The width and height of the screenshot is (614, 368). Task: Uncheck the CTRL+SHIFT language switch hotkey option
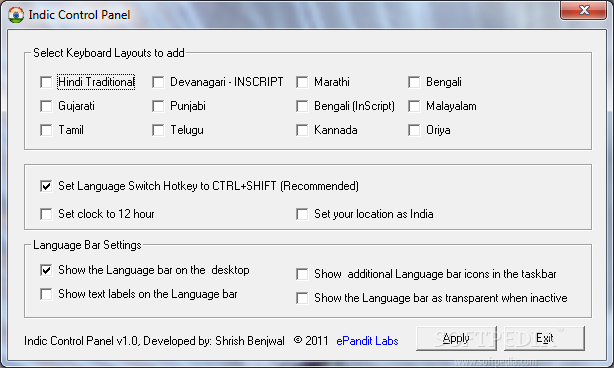(46, 186)
